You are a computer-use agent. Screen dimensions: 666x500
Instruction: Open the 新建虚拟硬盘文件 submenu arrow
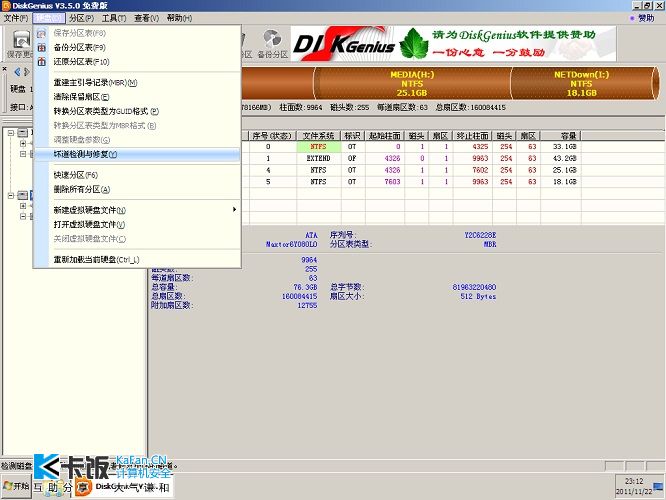click(234, 210)
